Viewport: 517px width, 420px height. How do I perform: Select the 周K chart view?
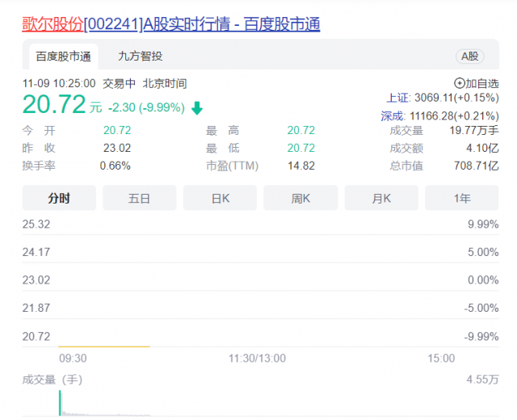coord(301,198)
